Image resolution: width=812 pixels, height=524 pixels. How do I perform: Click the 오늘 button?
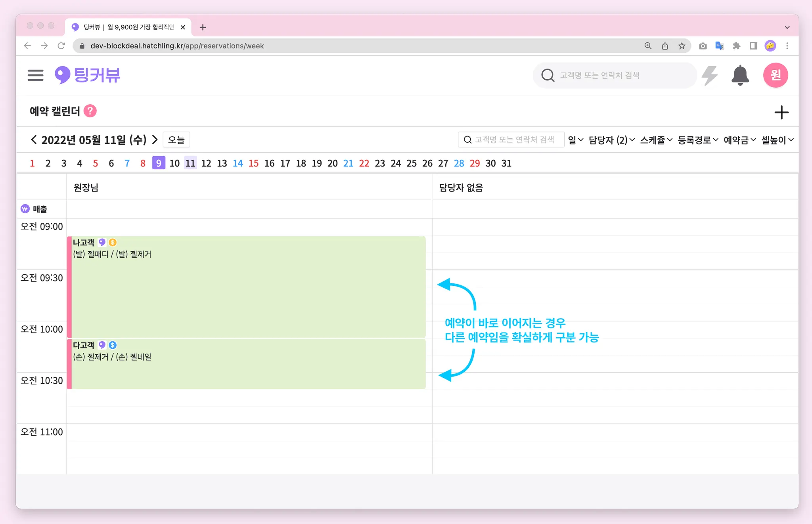(176, 140)
